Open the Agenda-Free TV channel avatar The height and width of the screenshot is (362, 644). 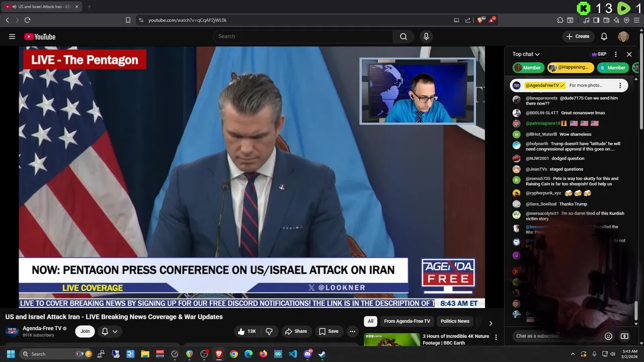(12, 331)
